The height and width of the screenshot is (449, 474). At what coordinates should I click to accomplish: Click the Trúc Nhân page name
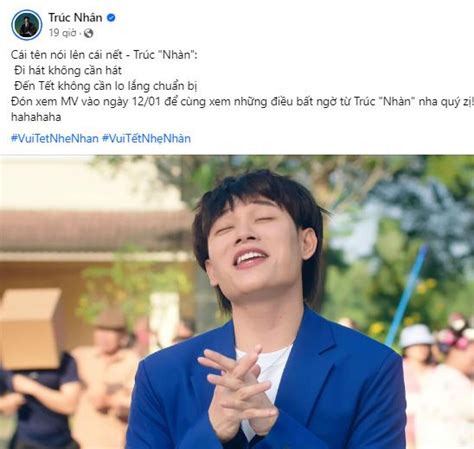75,17
